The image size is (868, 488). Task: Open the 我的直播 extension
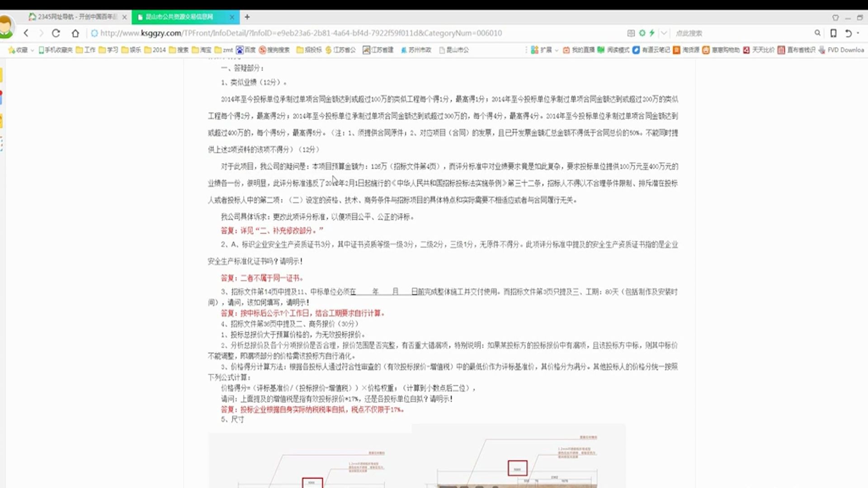coord(579,50)
